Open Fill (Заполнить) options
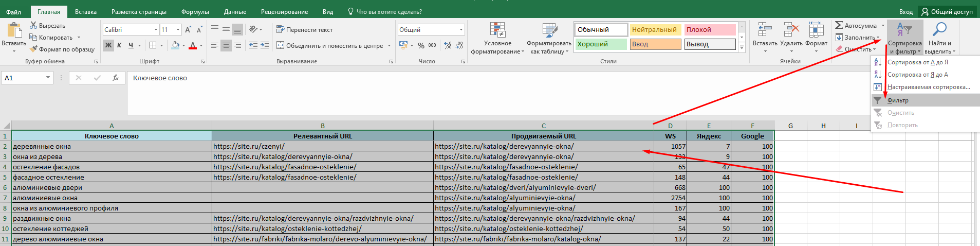 pyautogui.click(x=858, y=37)
